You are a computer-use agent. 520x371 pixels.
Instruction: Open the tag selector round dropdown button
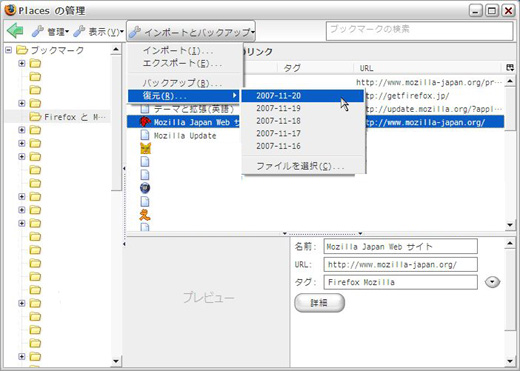point(492,282)
